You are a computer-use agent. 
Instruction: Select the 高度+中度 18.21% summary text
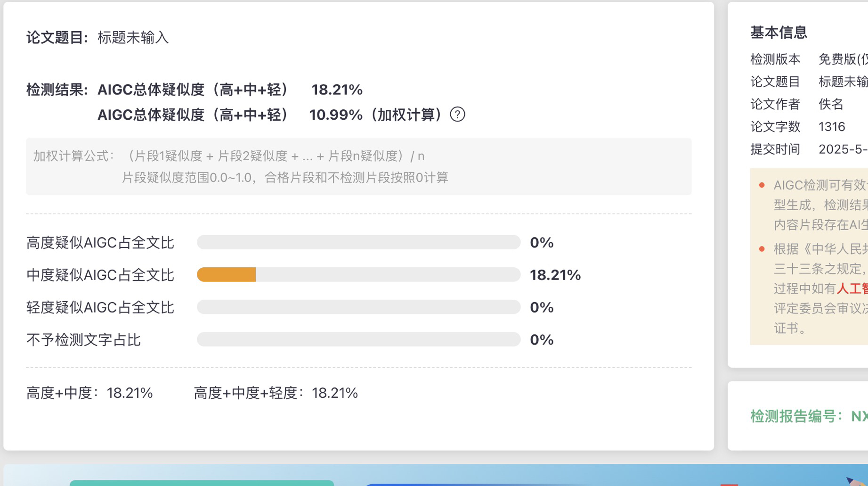pos(89,393)
